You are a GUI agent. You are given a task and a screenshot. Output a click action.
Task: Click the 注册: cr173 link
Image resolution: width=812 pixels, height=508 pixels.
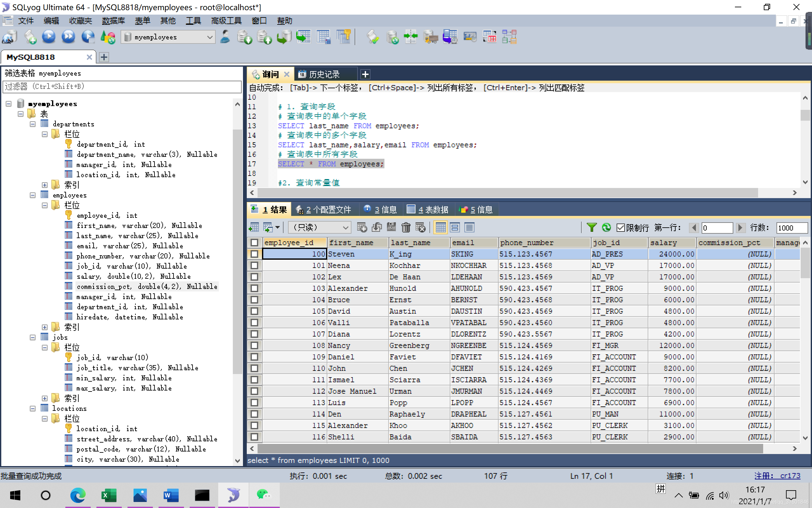click(777, 476)
